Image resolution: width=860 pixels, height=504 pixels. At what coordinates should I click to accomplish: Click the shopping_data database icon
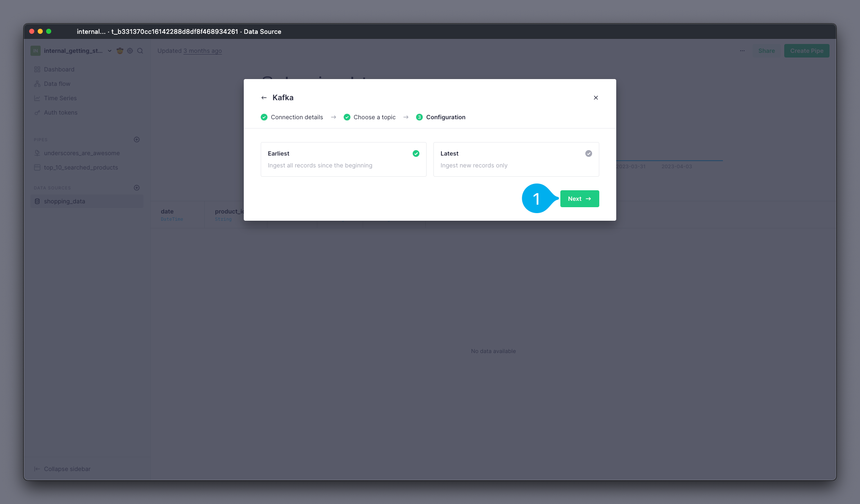coord(37,201)
